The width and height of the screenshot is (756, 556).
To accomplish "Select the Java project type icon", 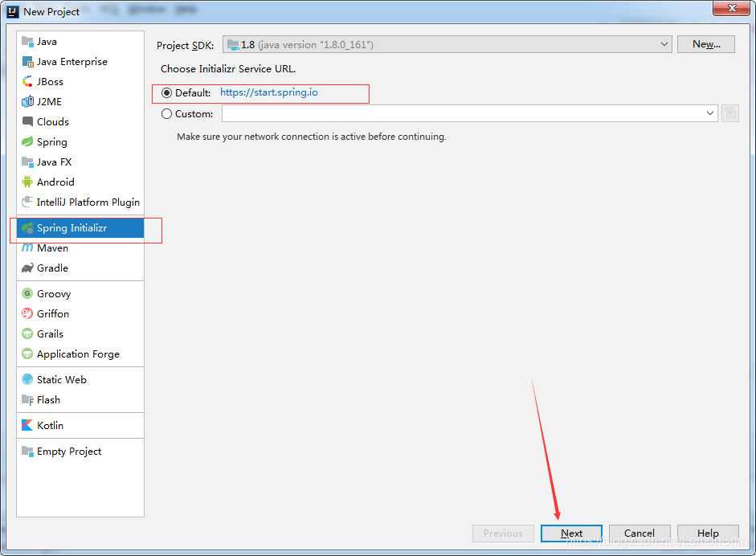I will [27, 42].
